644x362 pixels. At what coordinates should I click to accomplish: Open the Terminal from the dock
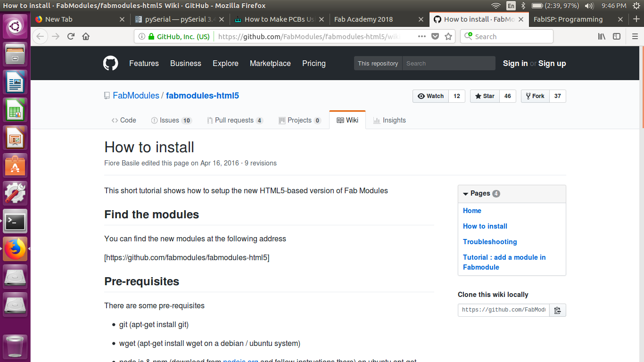coord(16,221)
